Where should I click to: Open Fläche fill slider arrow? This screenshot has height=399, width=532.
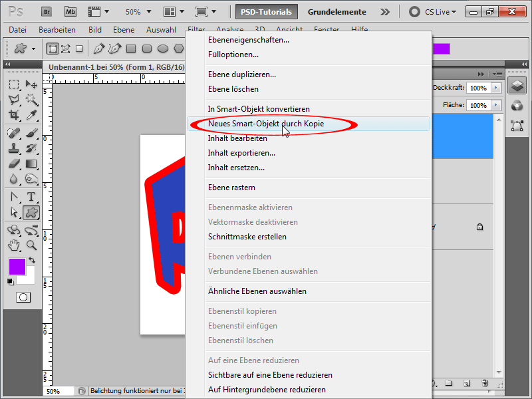click(x=495, y=105)
